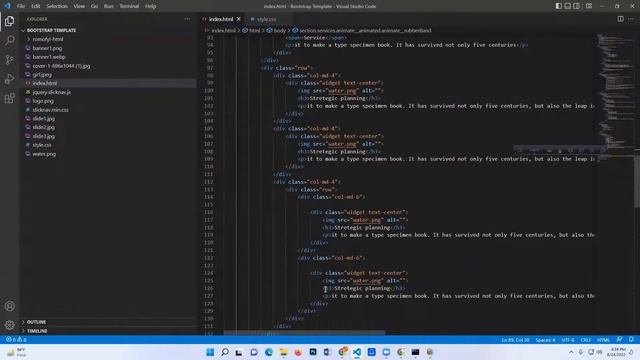Close the index.html editor tab
The height and width of the screenshot is (360, 640).
pos(239,19)
